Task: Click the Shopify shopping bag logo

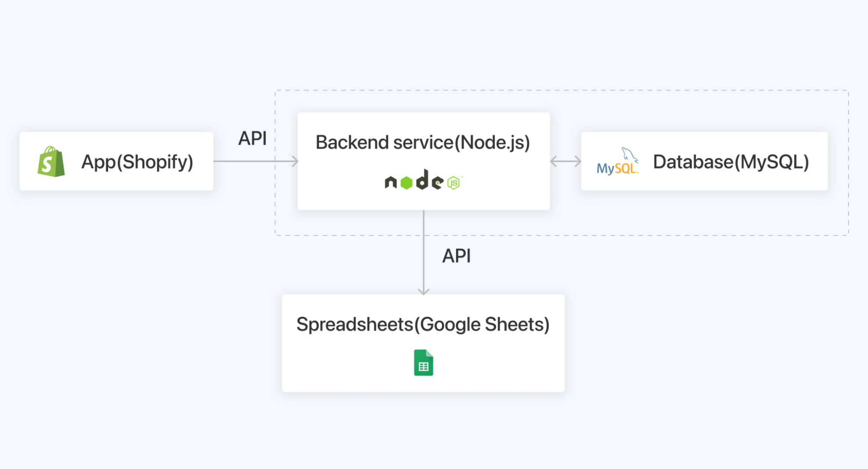Action: (x=51, y=161)
